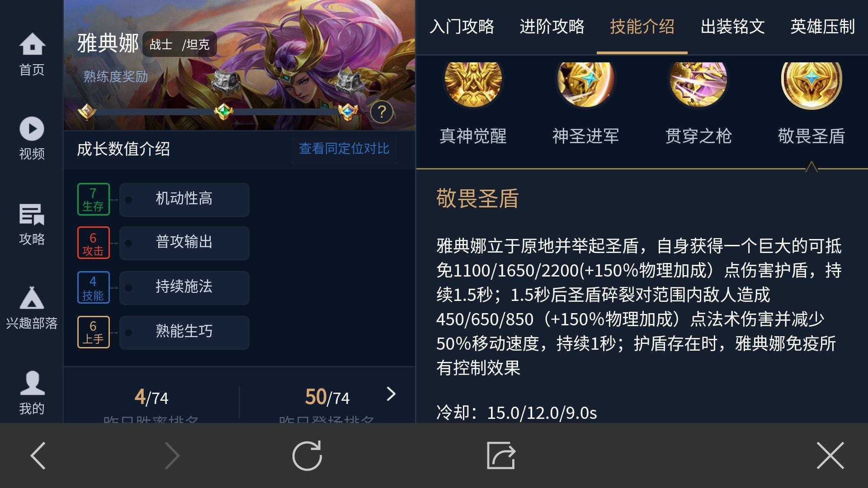This screenshot has width=868, height=488.
Task: Click the green gem on mastery progress bar
Action: coord(223,111)
